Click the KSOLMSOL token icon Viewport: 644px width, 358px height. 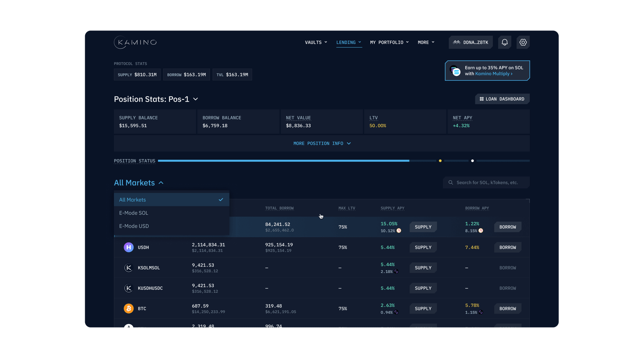coord(128,268)
